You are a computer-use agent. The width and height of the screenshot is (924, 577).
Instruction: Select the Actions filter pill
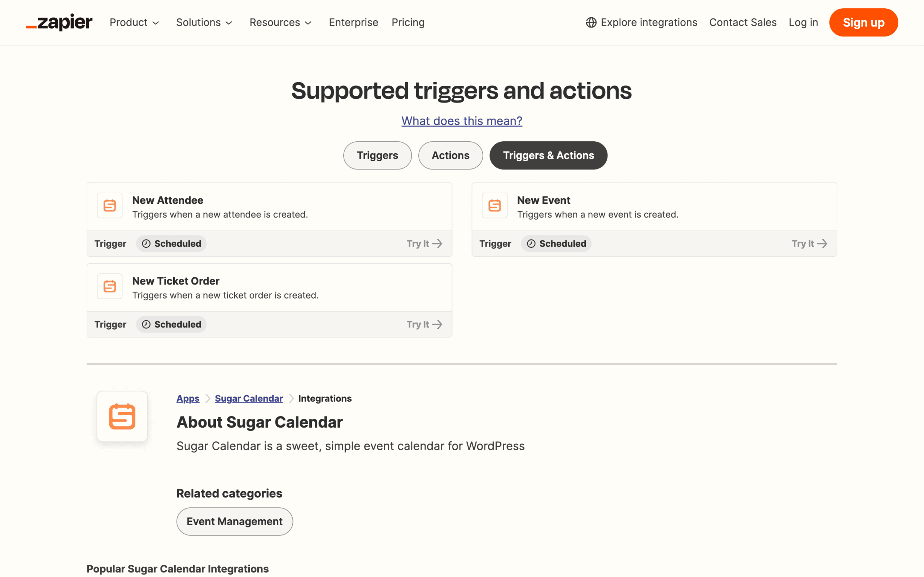pyautogui.click(x=450, y=155)
